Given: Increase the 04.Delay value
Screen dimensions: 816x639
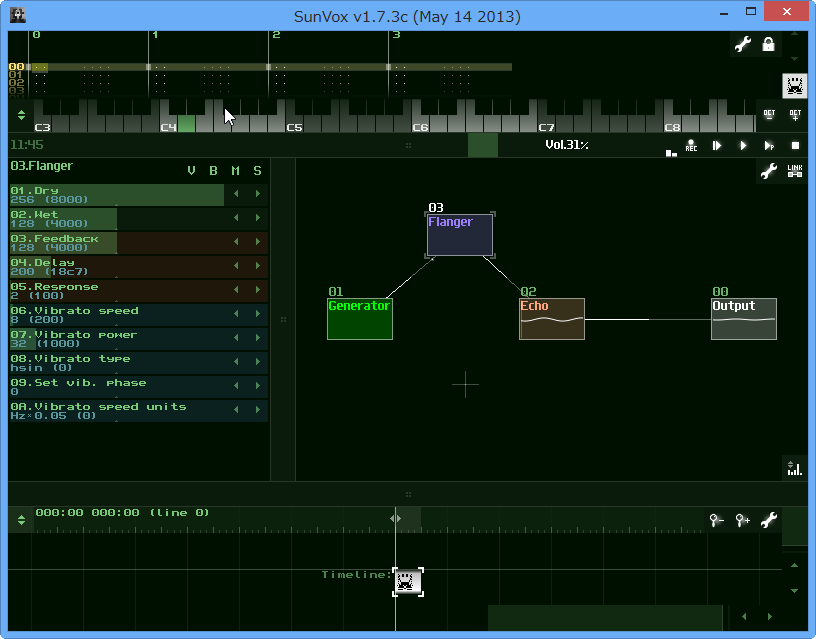Looking at the screenshot, I should pyautogui.click(x=258, y=265).
